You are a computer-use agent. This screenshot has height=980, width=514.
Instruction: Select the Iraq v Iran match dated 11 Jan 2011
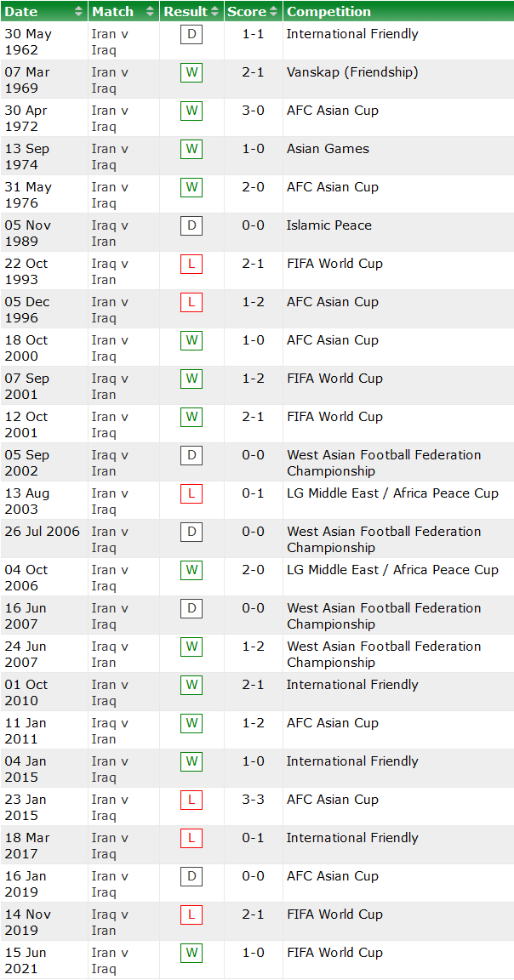109,732
